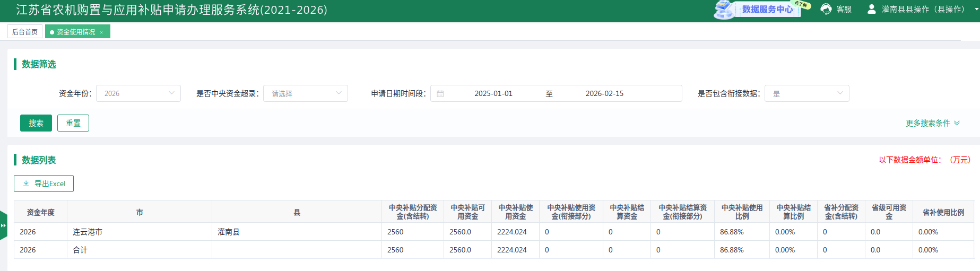The image size is (980, 271).
Task: Open the 资金年份 dropdown
Action: (138, 93)
